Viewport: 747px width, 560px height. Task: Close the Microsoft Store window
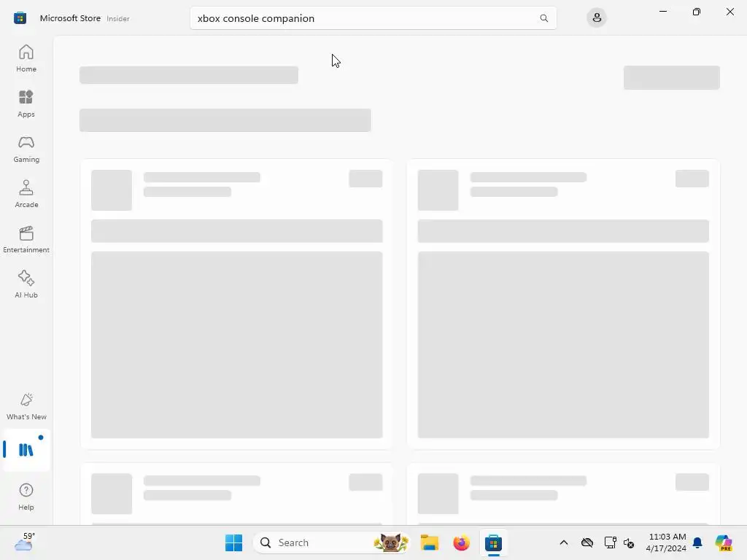(x=729, y=12)
